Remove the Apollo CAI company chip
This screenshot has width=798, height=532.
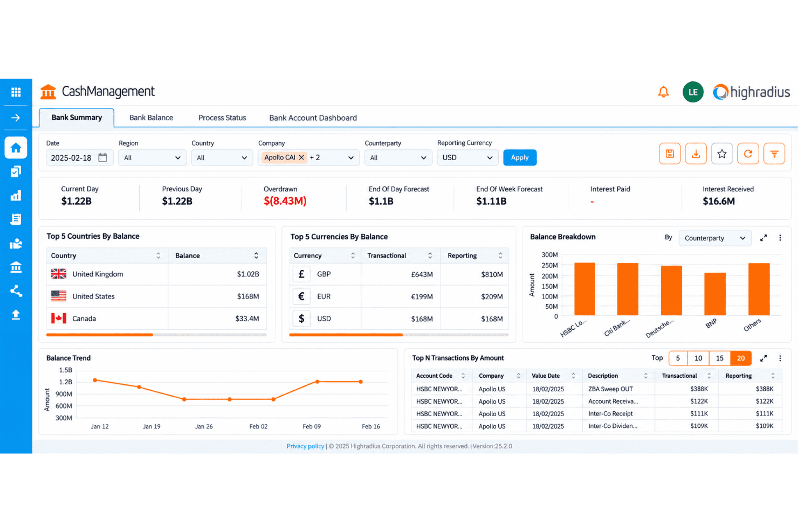pos(301,157)
